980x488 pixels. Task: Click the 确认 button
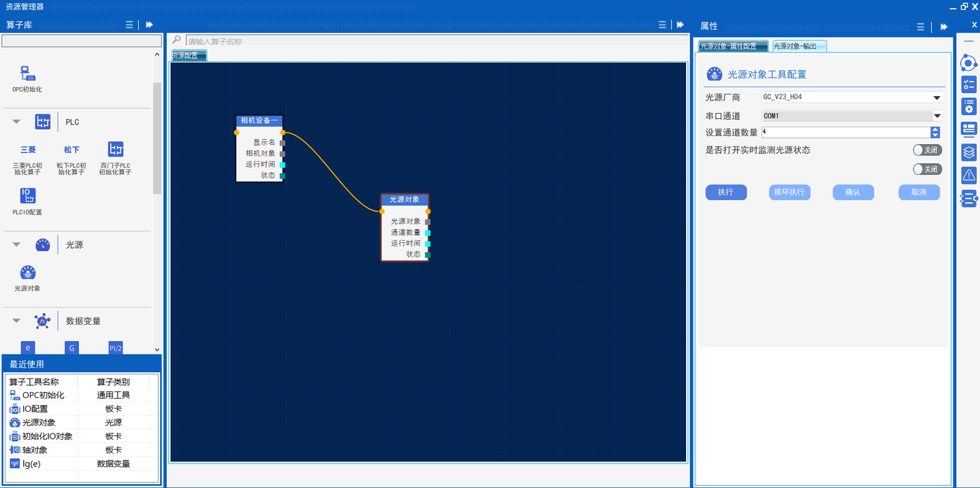tap(853, 193)
